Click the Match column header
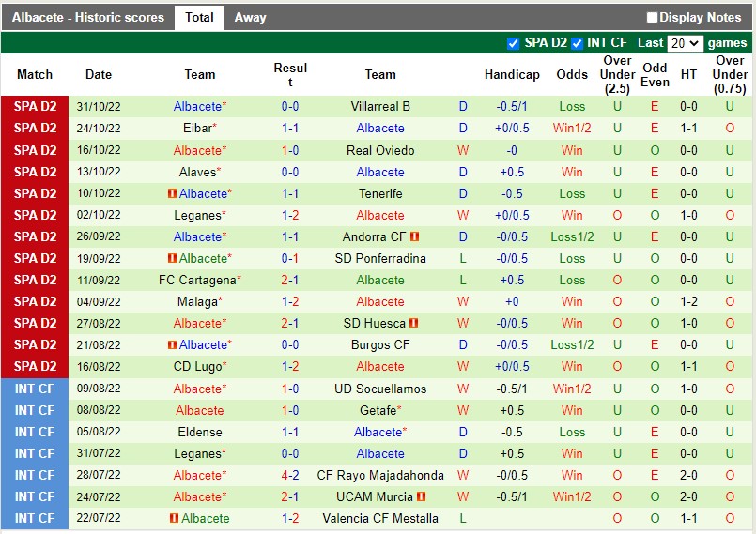 point(35,75)
